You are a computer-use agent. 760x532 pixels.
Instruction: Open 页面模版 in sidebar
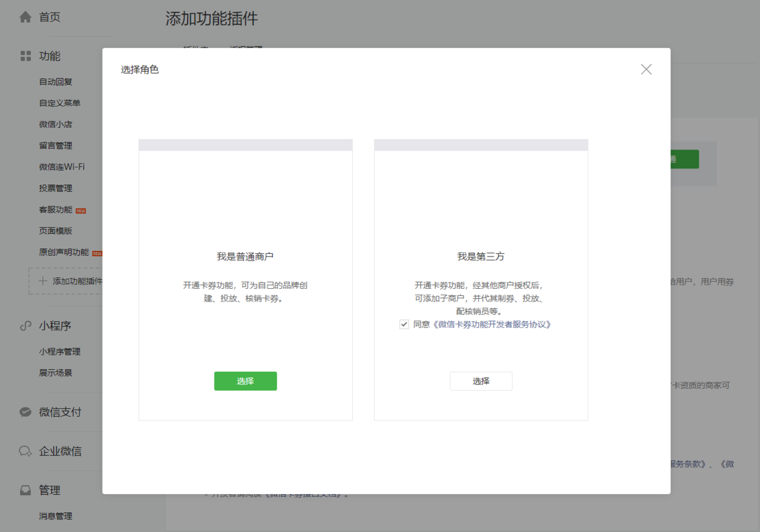(x=56, y=231)
